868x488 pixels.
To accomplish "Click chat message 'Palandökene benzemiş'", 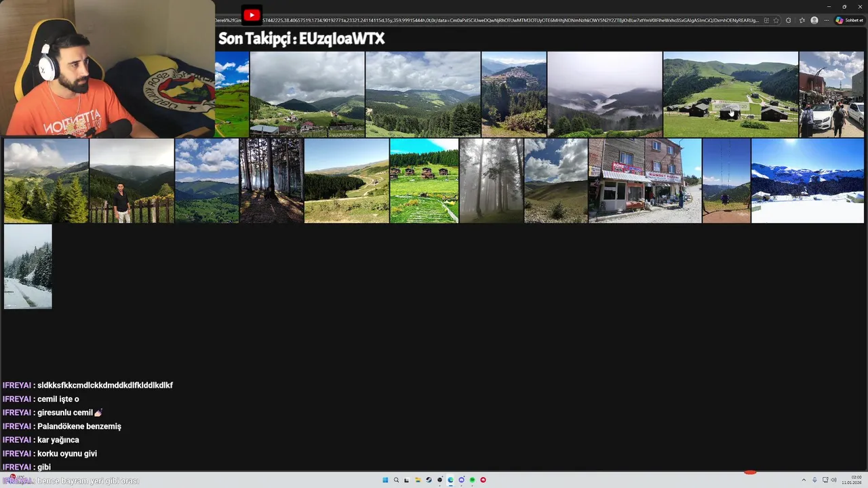I will 79,426.
